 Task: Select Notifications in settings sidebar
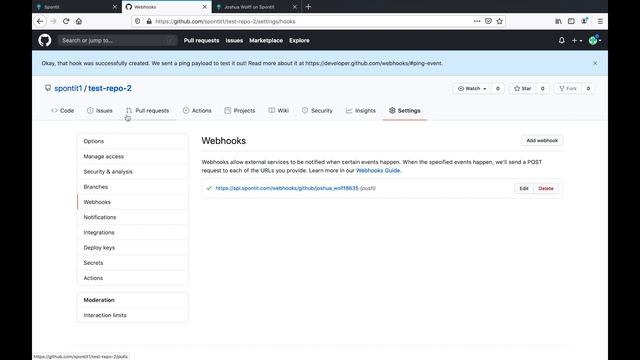pos(133,217)
